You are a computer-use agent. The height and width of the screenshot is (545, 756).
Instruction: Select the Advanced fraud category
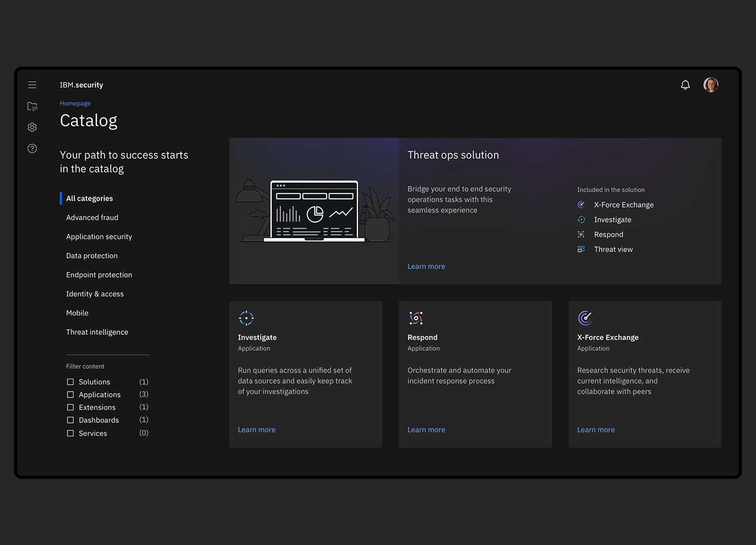(92, 218)
